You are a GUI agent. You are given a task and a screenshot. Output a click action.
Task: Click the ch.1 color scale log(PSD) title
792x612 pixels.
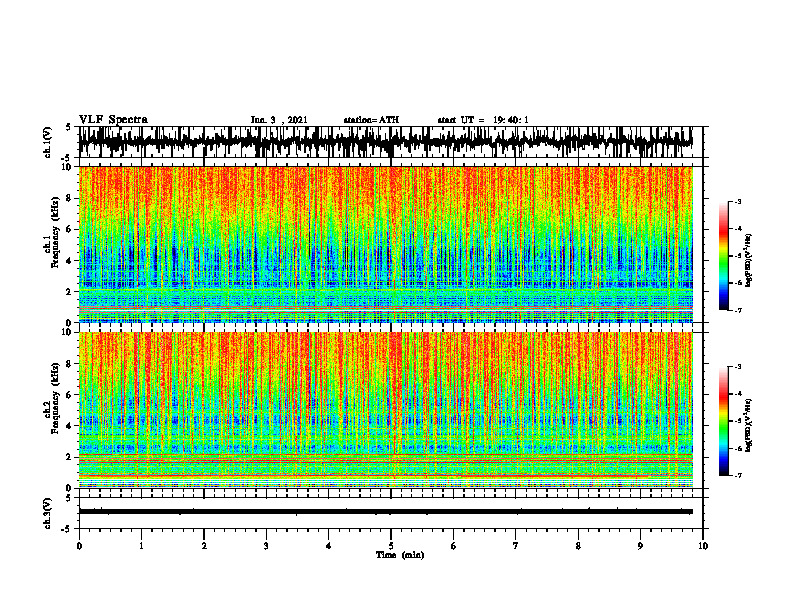[750, 261]
